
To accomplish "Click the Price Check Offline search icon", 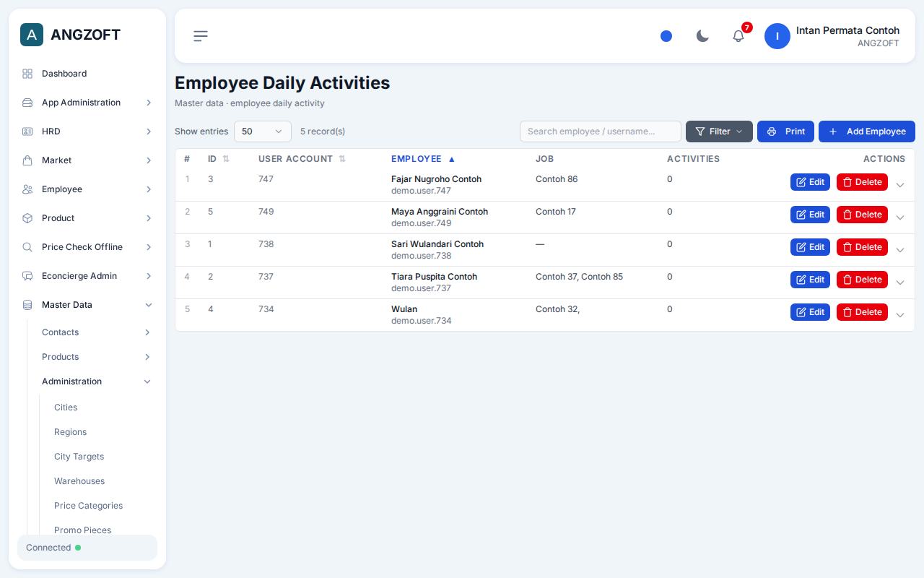I will [x=27, y=247].
